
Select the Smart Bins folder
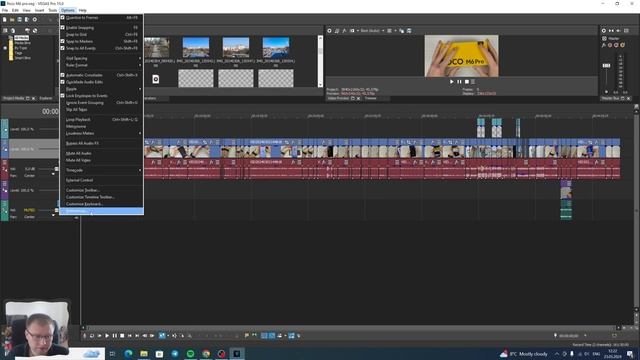[22, 58]
